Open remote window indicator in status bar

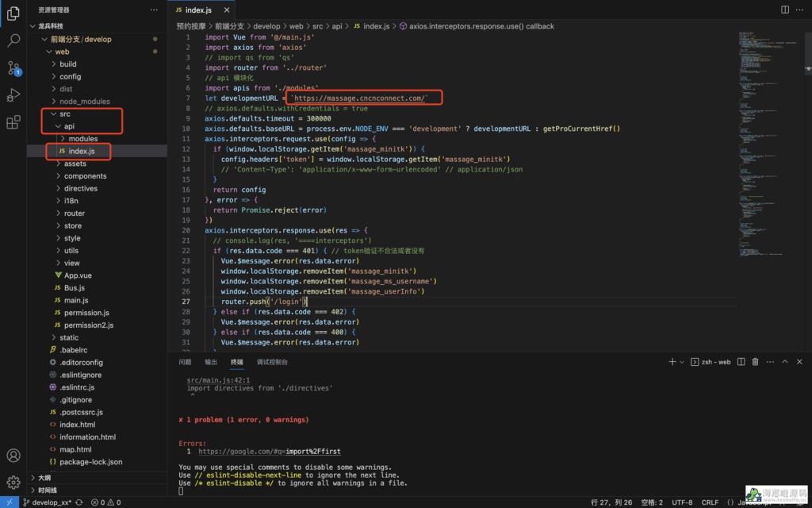pyautogui.click(x=10, y=502)
